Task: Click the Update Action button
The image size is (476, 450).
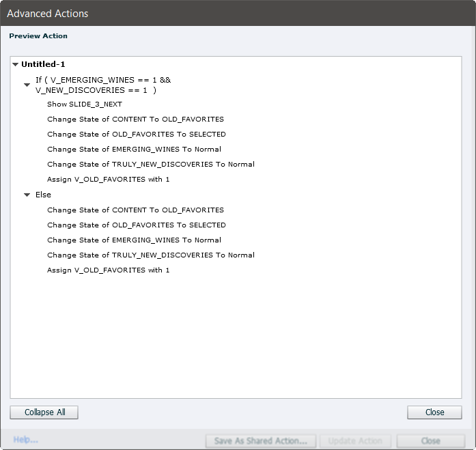Action: pyautogui.click(x=355, y=441)
